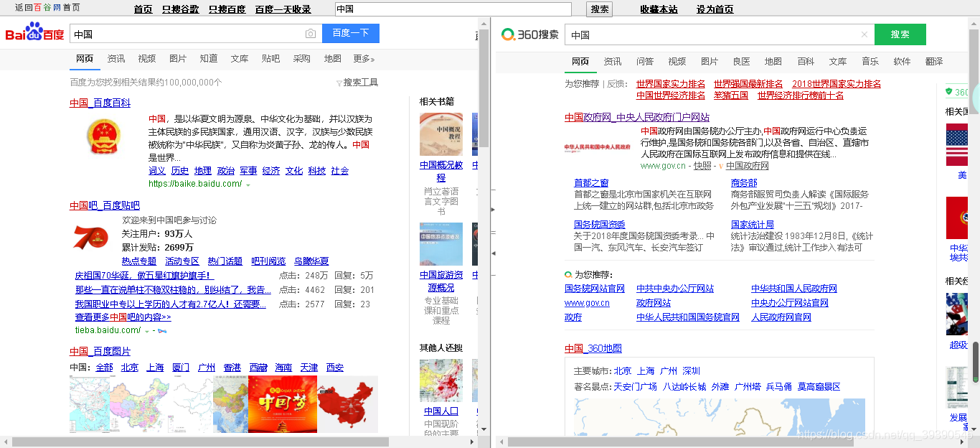980x448 pixels.
Task: Click national emblem thumbnail in Baike result
Action: pyautogui.click(x=104, y=138)
